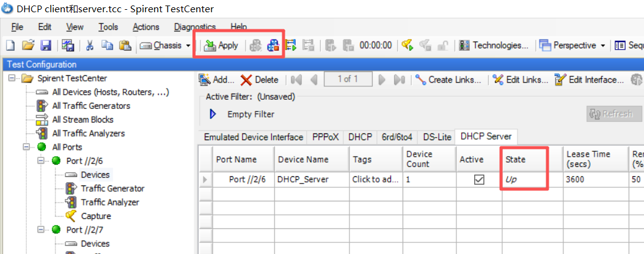The image size is (644, 254).
Task: Collapse Port //2/7 tree node
Action: coord(41,230)
